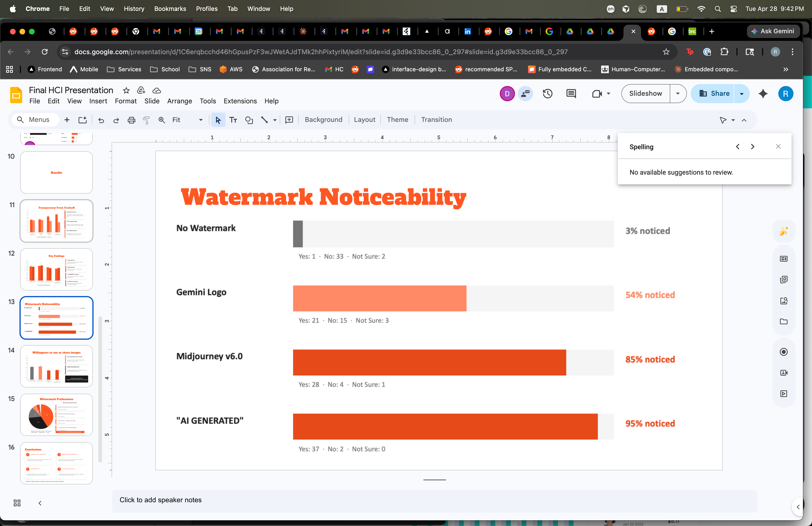Open the speaker video camera sidebar icon
The image size is (812, 526).
pyautogui.click(x=784, y=373)
